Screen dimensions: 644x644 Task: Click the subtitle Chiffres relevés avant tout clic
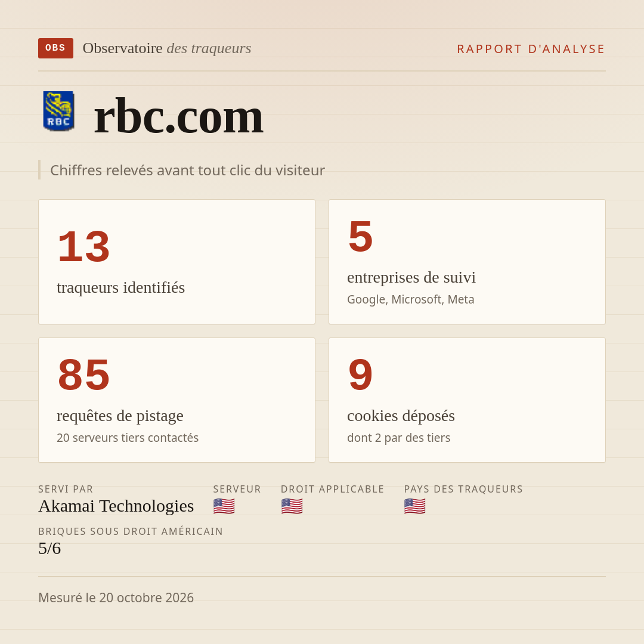[187, 170]
